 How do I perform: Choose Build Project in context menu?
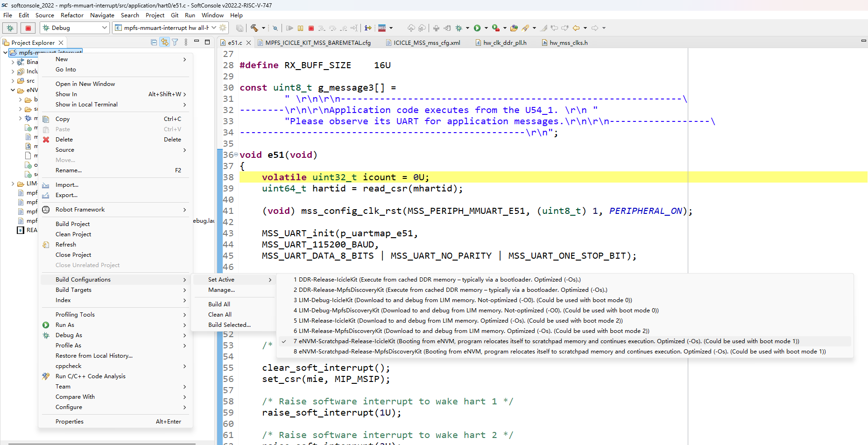(x=115, y=224)
